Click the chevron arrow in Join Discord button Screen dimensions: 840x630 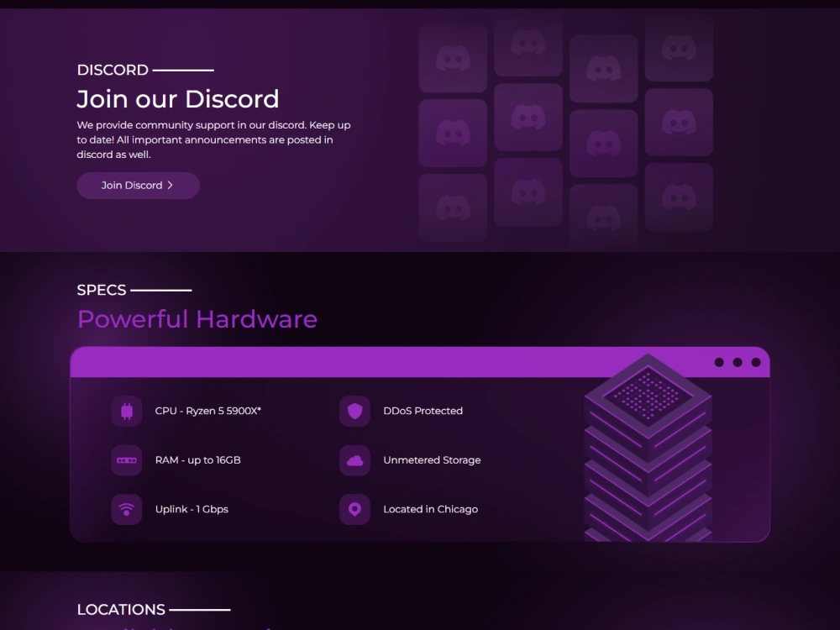(171, 186)
